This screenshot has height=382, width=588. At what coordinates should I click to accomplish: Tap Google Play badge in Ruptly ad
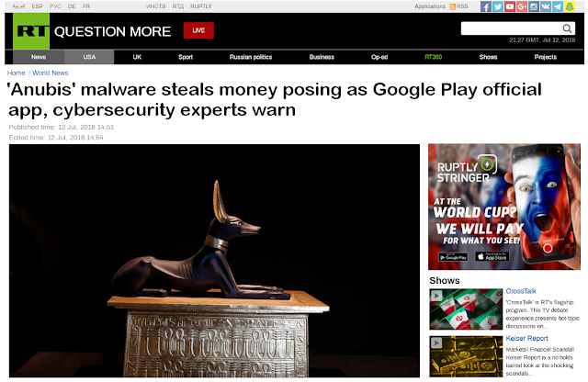pyautogui.click(x=453, y=257)
